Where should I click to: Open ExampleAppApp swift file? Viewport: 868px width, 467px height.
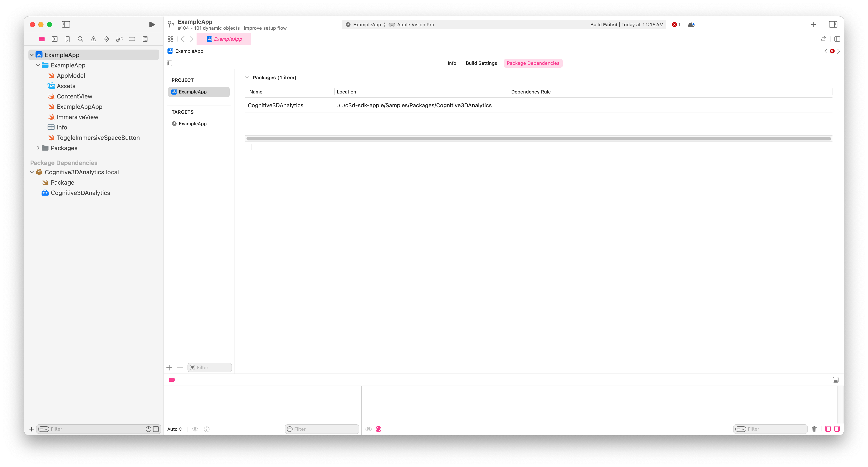(x=79, y=107)
